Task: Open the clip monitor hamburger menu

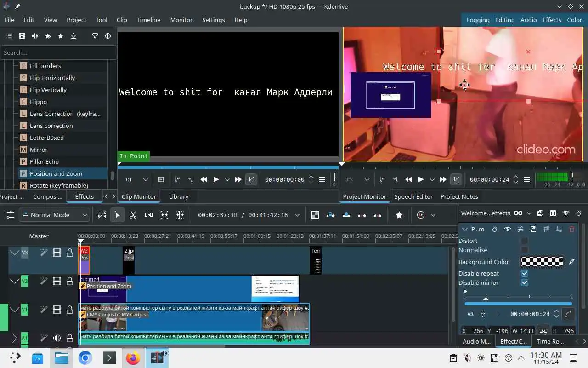Action: [x=322, y=180]
